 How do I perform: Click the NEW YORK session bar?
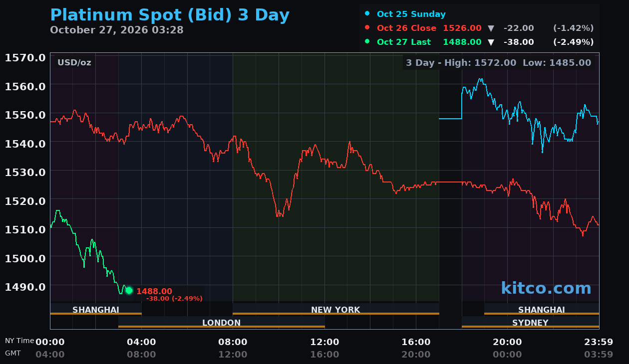pos(336,309)
